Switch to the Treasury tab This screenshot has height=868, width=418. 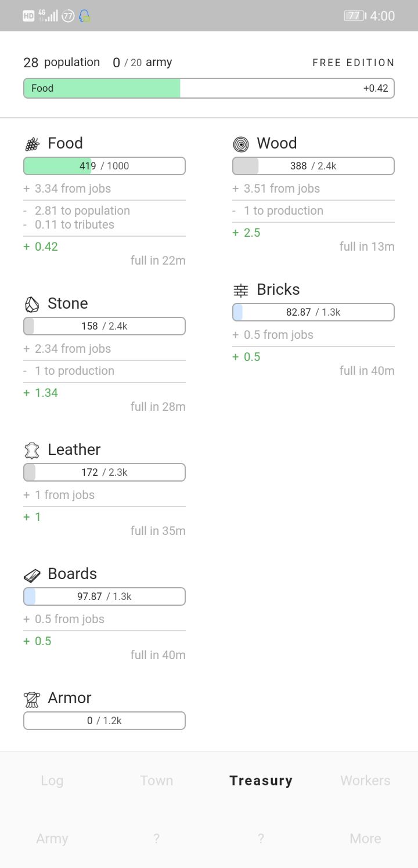261,780
